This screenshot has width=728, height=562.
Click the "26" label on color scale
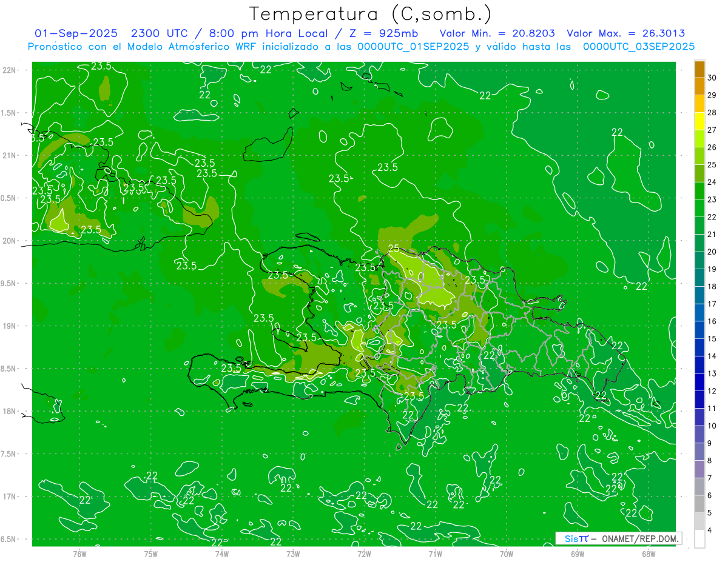click(x=712, y=147)
